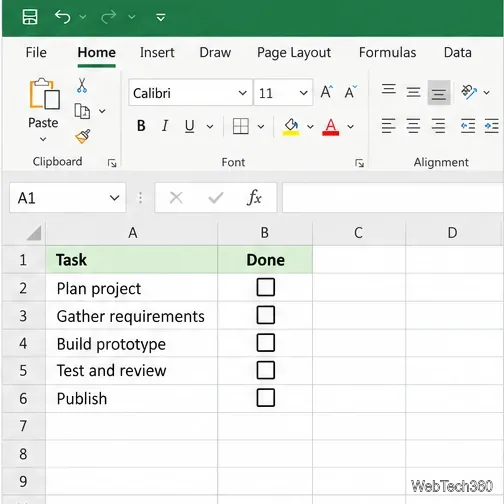
Task: Click Decrease Indent icon
Action: (x=468, y=126)
